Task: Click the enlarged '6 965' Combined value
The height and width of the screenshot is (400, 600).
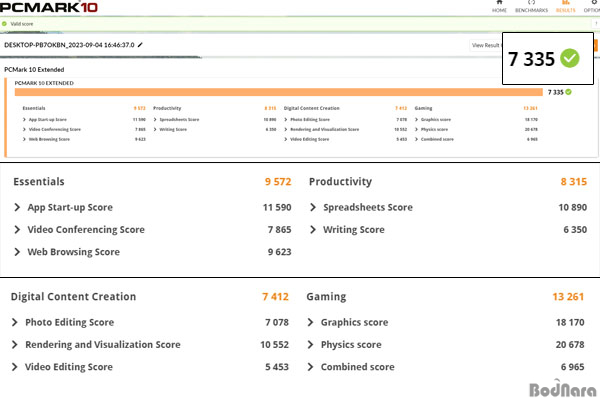Action: [573, 367]
